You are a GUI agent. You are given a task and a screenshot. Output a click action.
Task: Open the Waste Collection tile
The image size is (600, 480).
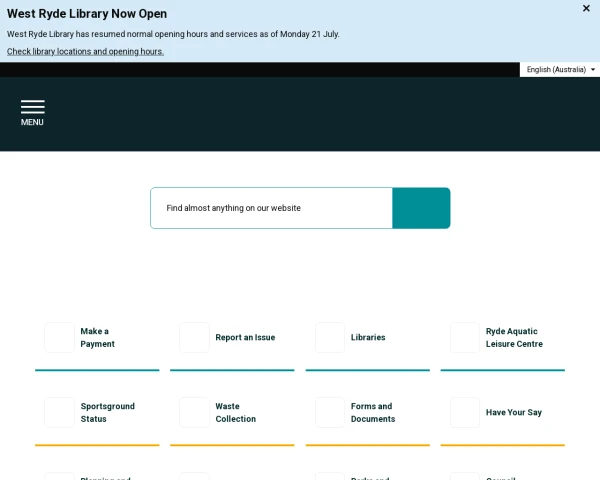tap(232, 413)
